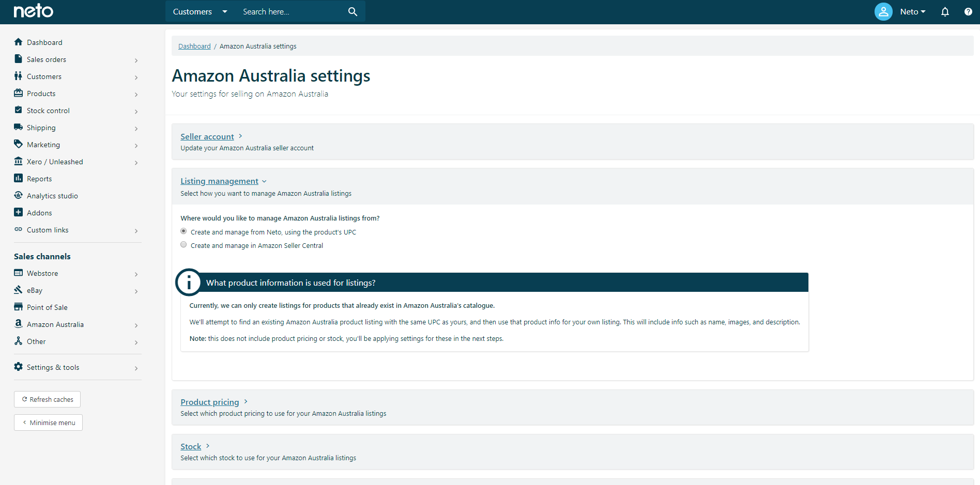Click the Neto logo
Image resolution: width=980 pixels, height=485 pixels.
33,11
